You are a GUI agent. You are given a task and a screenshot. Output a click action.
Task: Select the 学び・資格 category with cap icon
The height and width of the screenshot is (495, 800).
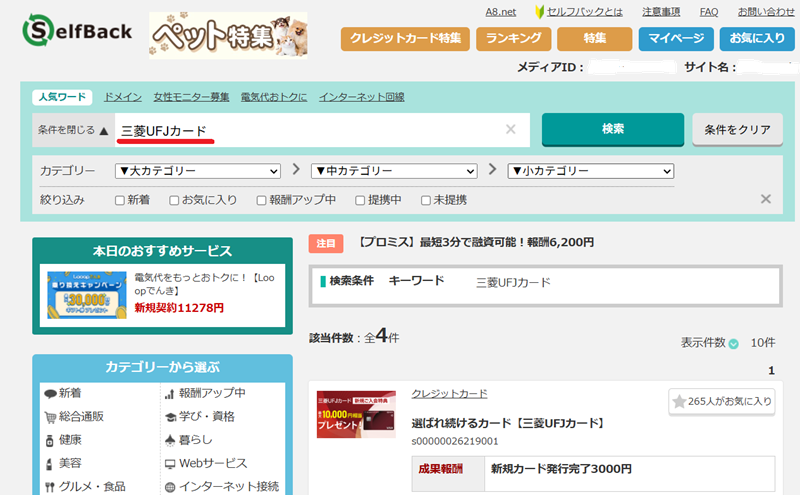199,416
